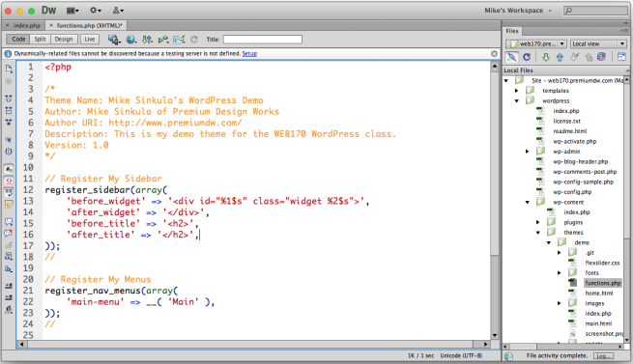Click the Select Parent Tag icon
The image size is (633, 364).
(x=9, y=140)
